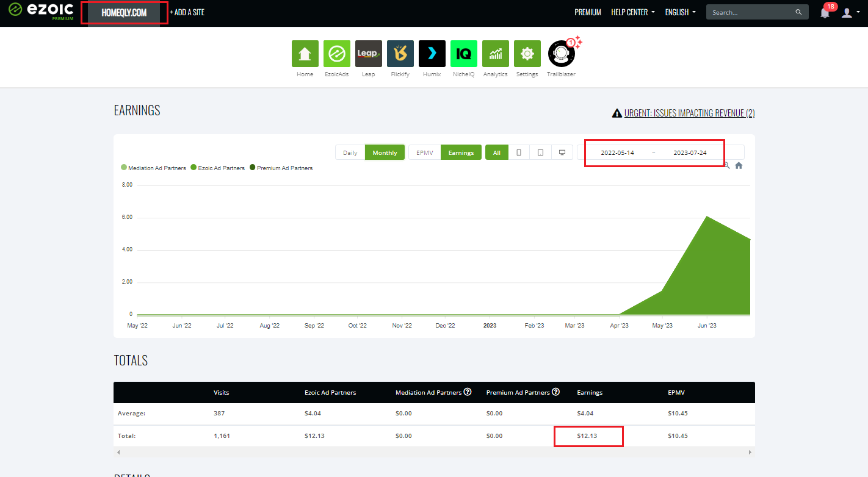Open the Humix app icon
Screen dimensions: 868x477
coord(432,54)
